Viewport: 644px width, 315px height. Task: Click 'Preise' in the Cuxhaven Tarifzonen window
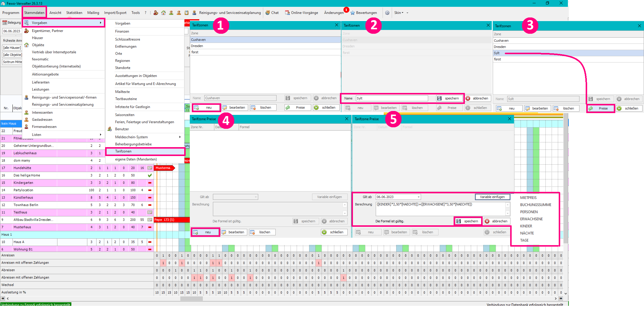pyautogui.click(x=298, y=107)
